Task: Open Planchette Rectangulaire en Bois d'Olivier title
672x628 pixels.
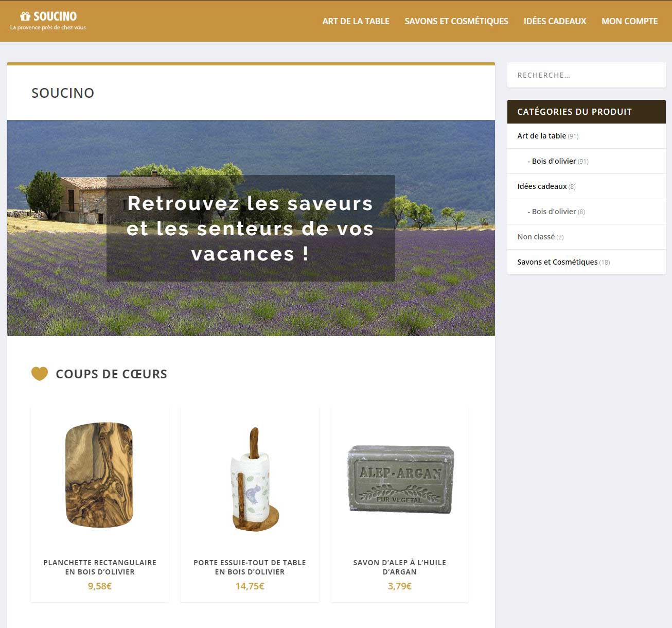Action: click(x=100, y=567)
